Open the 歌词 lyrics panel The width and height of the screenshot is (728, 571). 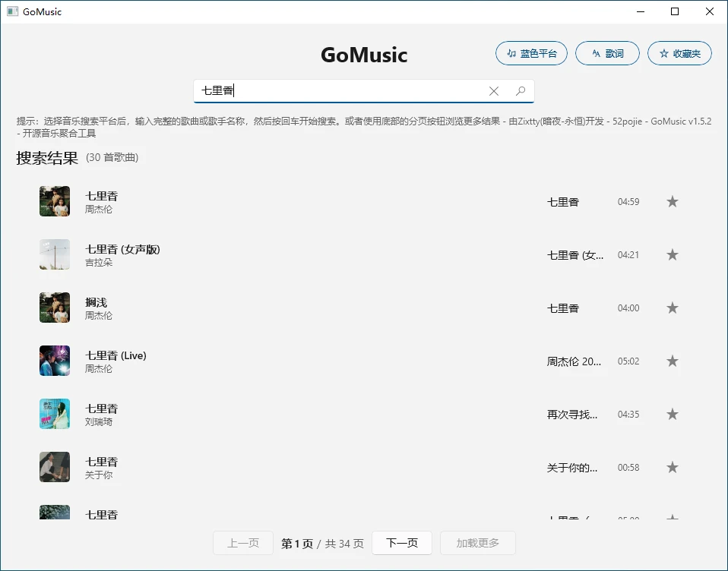pyautogui.click(x=607, y=54)
